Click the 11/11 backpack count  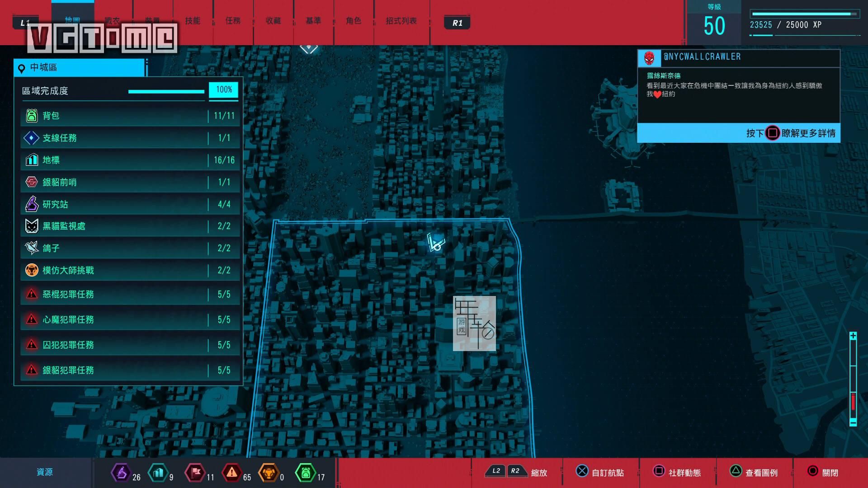pos(224,116)
